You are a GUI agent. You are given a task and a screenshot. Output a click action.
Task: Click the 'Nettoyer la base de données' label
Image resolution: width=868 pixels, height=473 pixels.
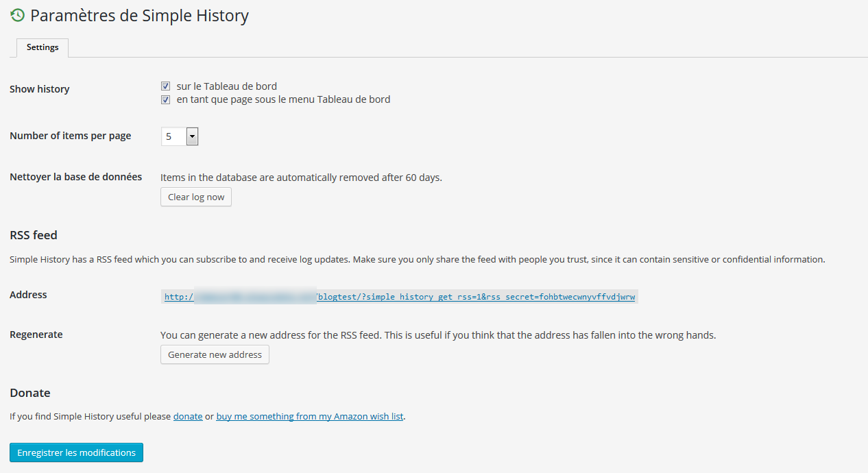[x=76, y=177]
